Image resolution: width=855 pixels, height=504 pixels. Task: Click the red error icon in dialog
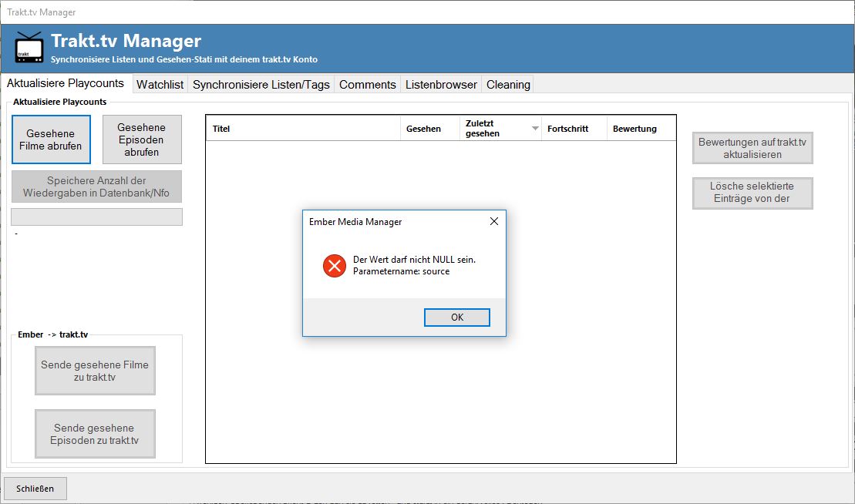pyautogui.click(x=335, y=266)
